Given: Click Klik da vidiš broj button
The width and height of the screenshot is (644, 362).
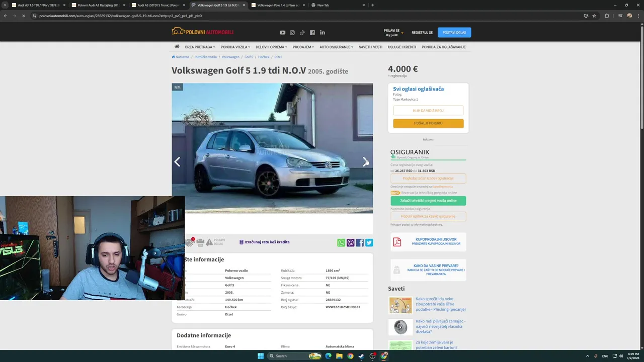Looking at the screenshot, I should (x=428, y=111).
